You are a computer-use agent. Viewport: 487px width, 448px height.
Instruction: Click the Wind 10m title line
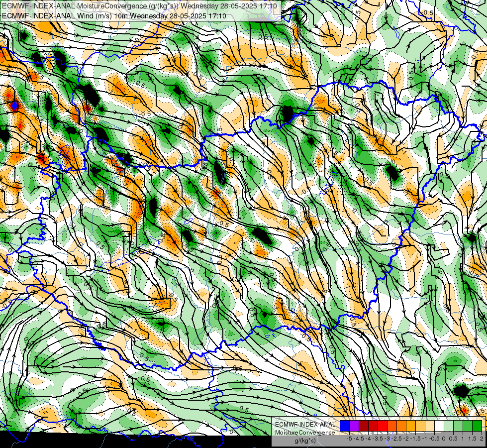114,15
